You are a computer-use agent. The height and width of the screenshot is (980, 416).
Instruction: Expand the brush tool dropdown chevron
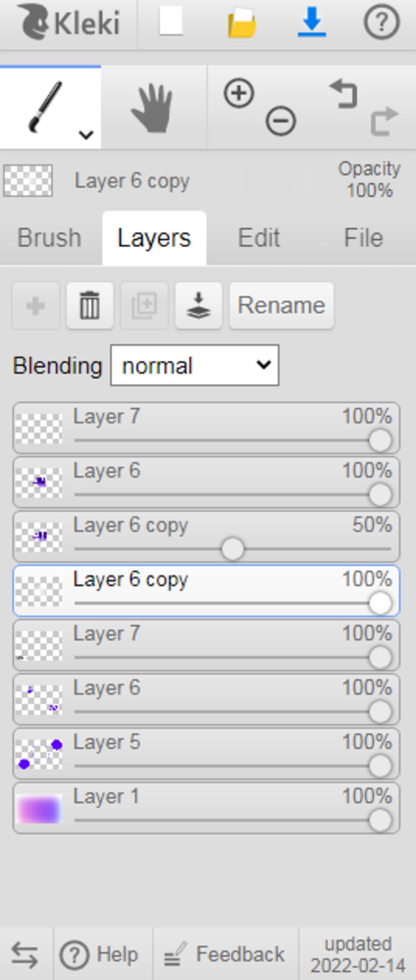tap(86, 134)
